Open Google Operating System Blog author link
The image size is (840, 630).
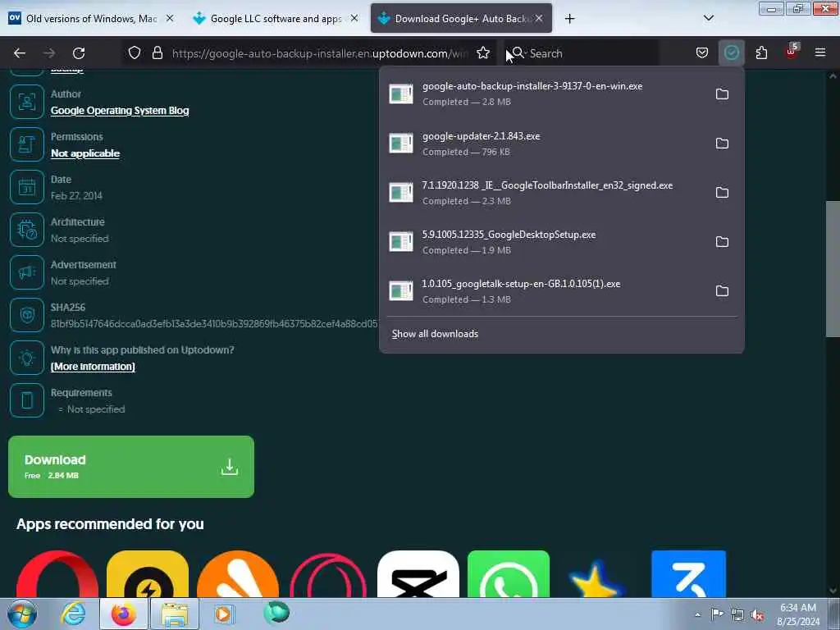pyautogui.click(x=120, y=111)
